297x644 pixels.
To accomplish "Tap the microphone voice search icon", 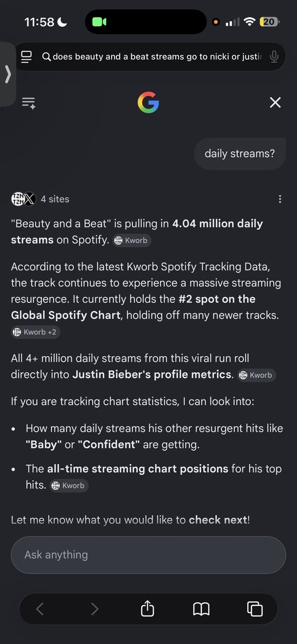I will coord(274,57).
